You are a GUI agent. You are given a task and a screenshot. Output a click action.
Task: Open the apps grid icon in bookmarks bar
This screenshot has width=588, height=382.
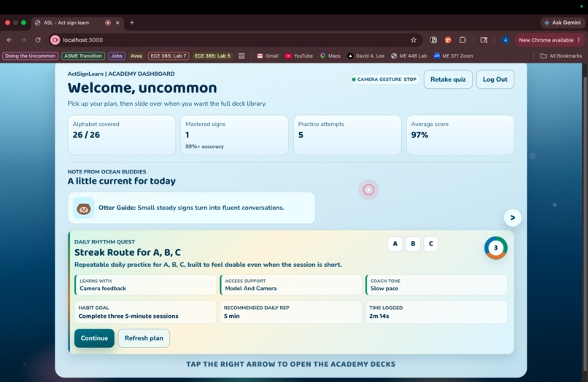click(x=241, y=56)
